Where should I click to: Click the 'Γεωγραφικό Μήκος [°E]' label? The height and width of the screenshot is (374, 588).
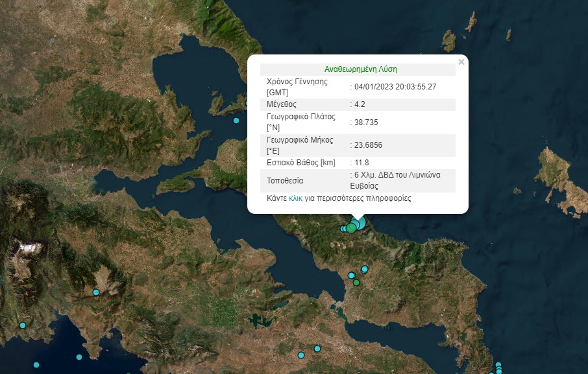300,145
